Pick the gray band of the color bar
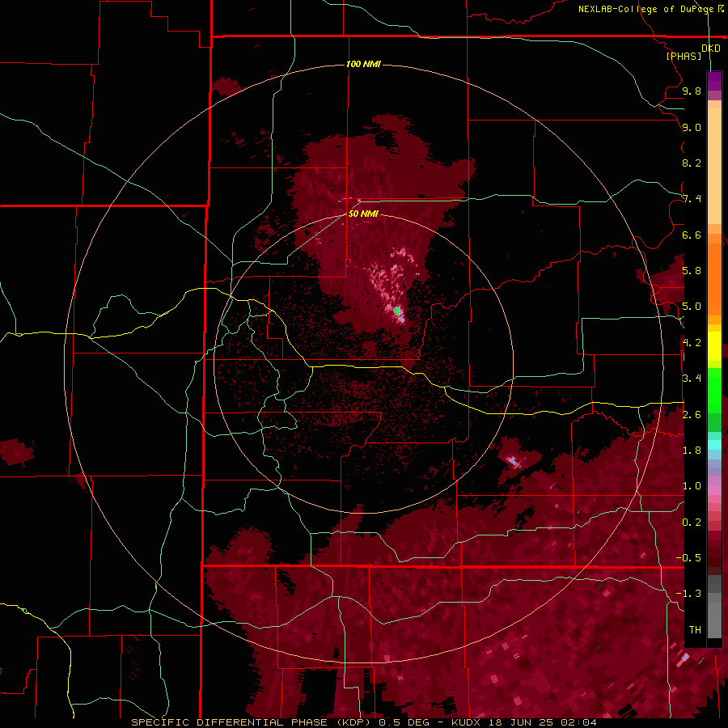Image resolution: width=728 pixels, height=728 pixels. [714, 607]
